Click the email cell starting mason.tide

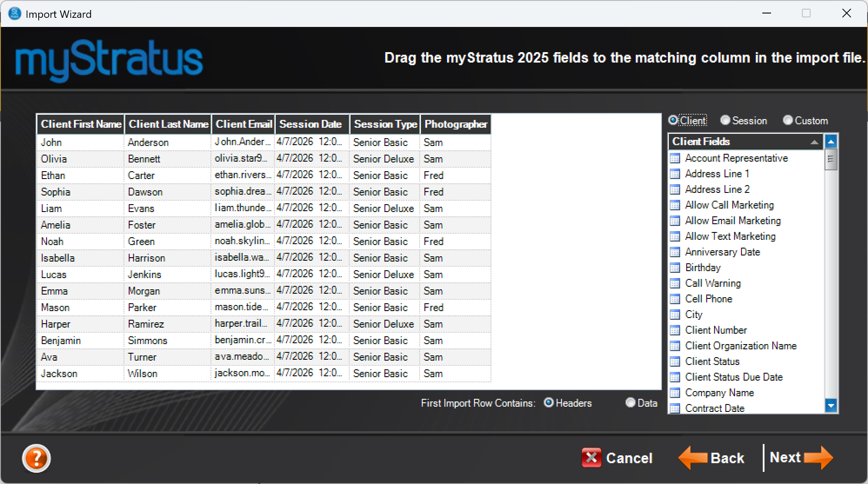point(243,308)
